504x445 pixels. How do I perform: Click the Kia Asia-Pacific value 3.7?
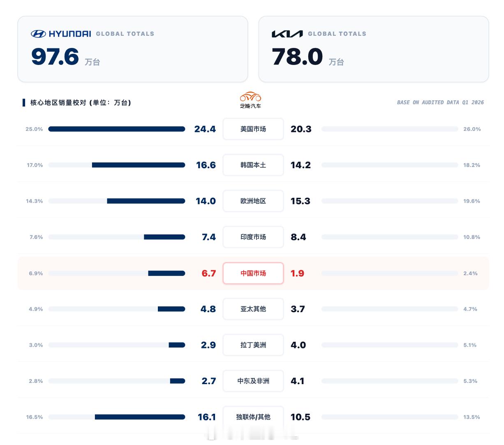click(298, 309)
